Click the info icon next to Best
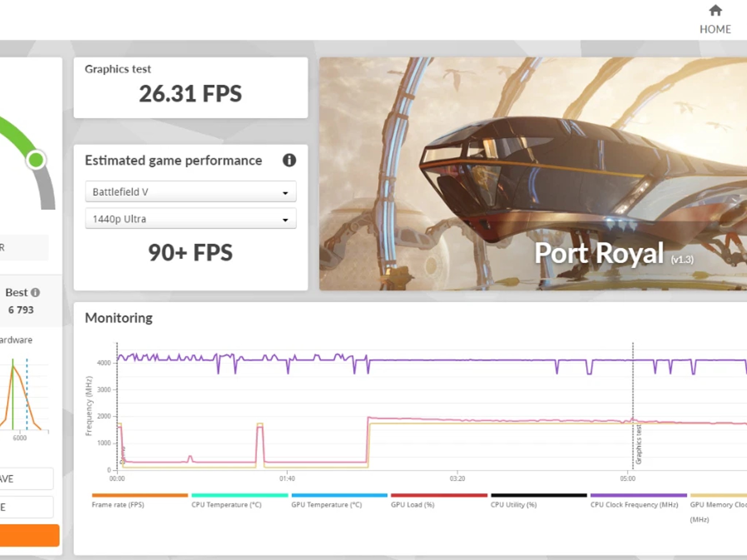Image resolution: width=747 pixels, height=560 pixels. pos(35,292)
